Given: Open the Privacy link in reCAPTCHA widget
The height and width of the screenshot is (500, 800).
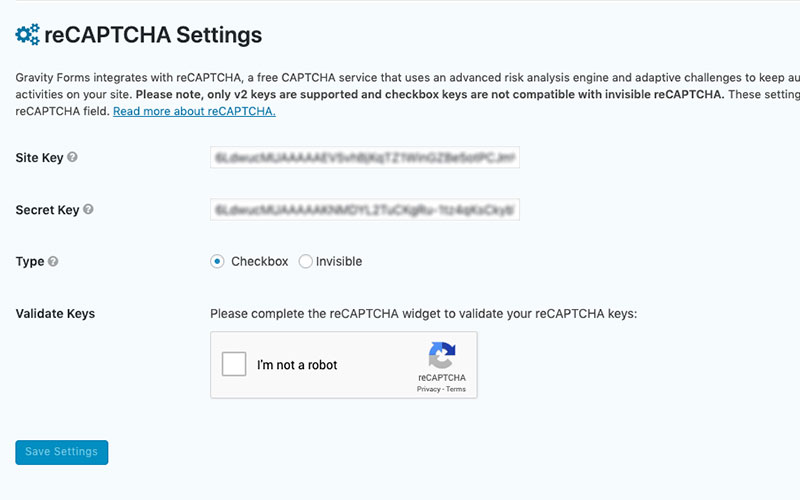Looking at the screenshot, I should click(x=429, y=389).
